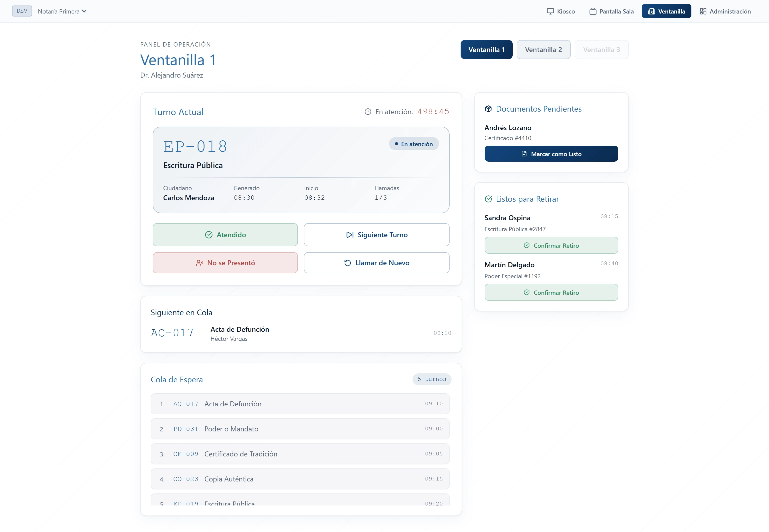Mark current turn as Atendido
The height and width of the screenshot is (532, 769).
click(x=225, y=235)
